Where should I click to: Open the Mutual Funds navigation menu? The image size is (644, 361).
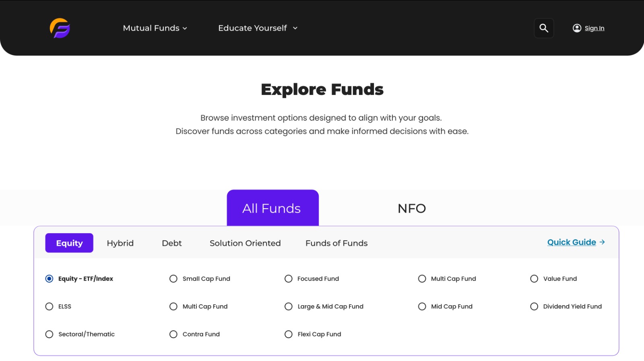(x=155, y=28)
